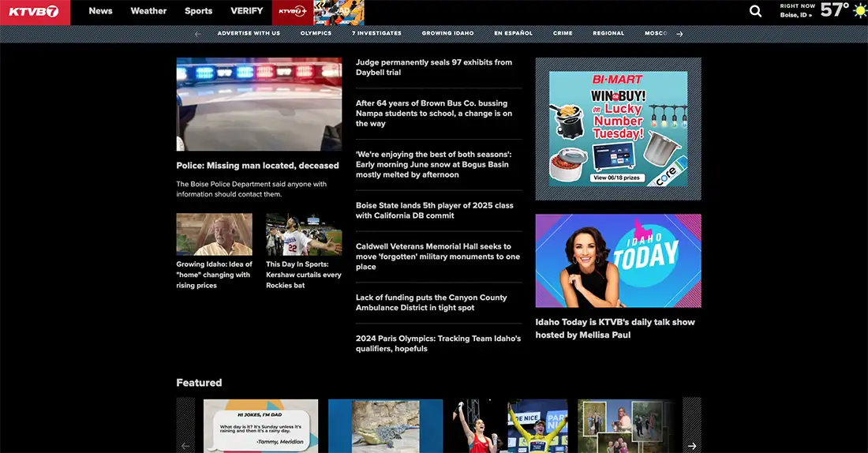Screen dimensions: 868x453
Task: Select the Crime tab
Action: coord(563,33)
